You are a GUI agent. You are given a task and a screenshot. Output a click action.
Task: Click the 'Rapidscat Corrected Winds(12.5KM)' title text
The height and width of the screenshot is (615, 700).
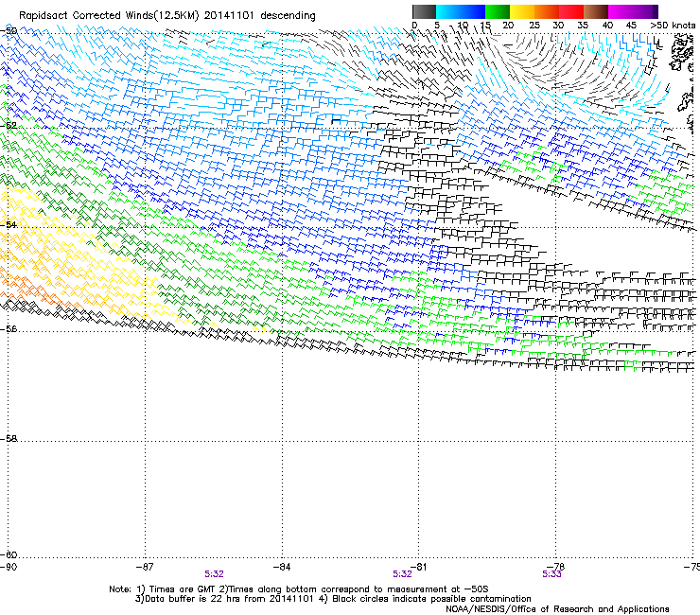(109, 16)
